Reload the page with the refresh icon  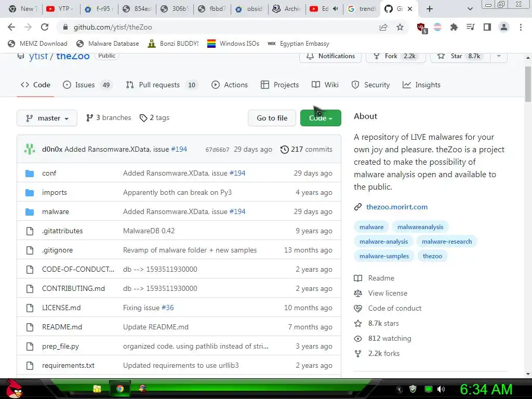click(x=45, y=27)
